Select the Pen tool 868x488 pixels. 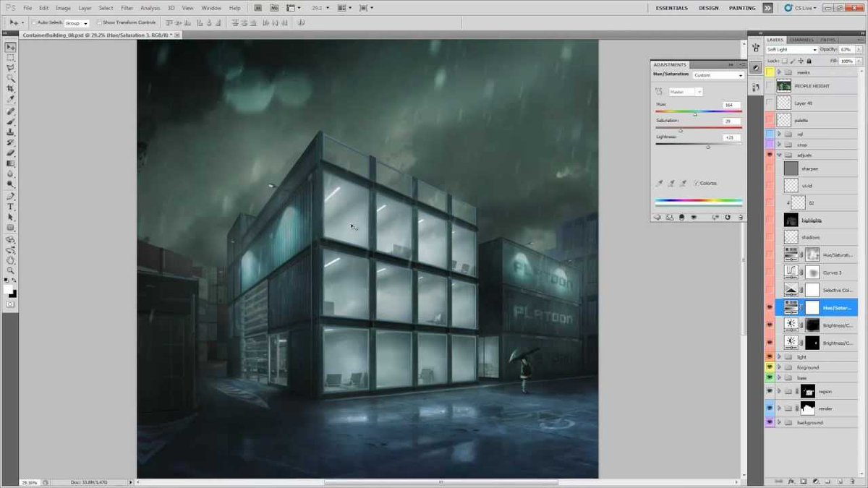coord(11,197)
